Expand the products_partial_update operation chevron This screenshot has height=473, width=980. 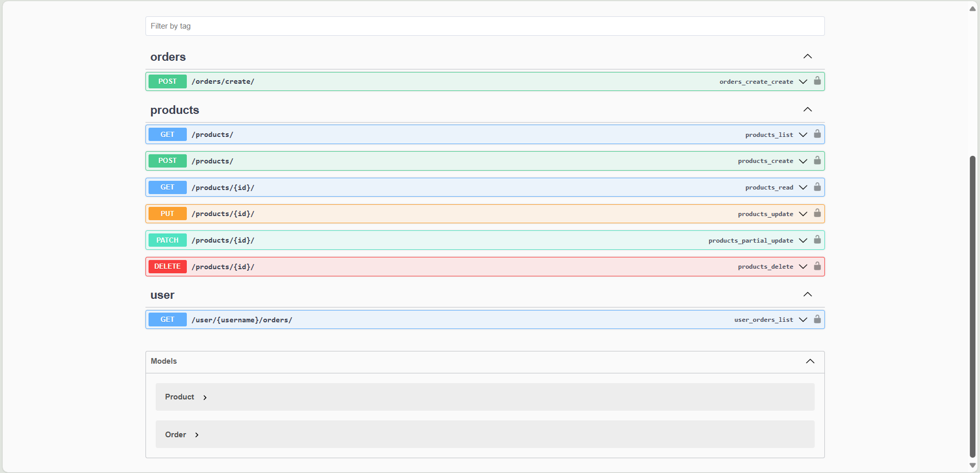point(803,241)
